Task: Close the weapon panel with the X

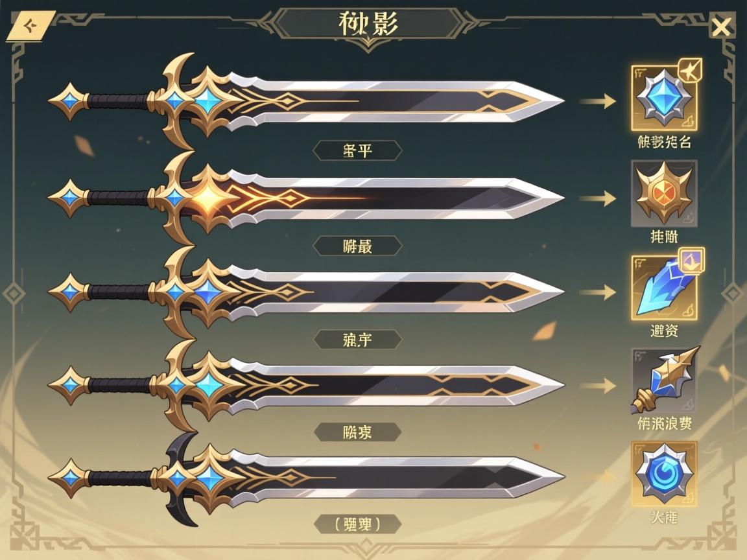Action: [721, 27]
